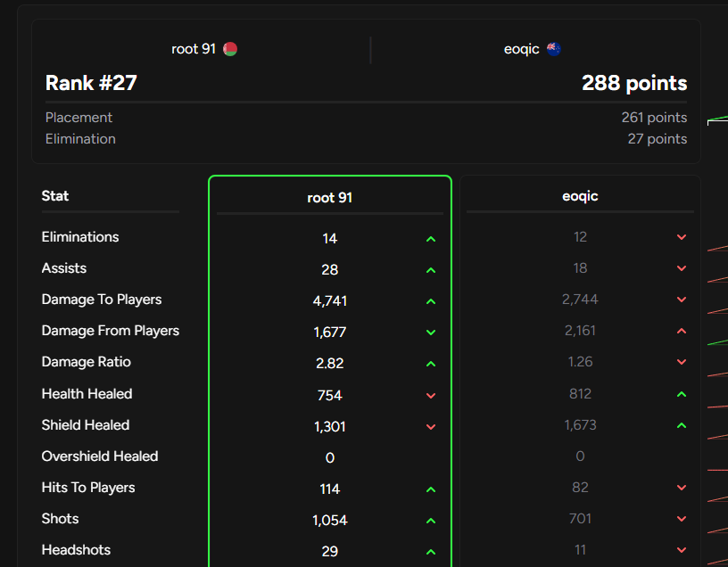Click eoqic's down arrow for Hits To Players
Viewport: 728px width, 567px height.
point(682,488)
